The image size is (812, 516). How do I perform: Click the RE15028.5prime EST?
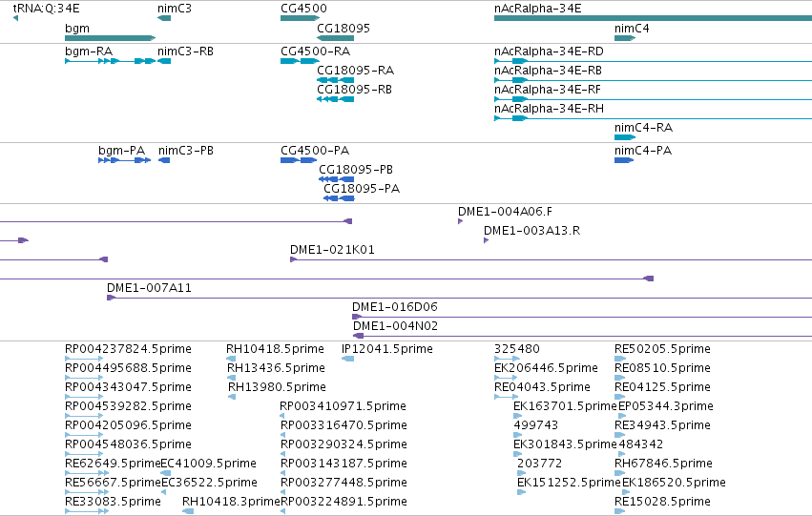(x=620, y=511)
